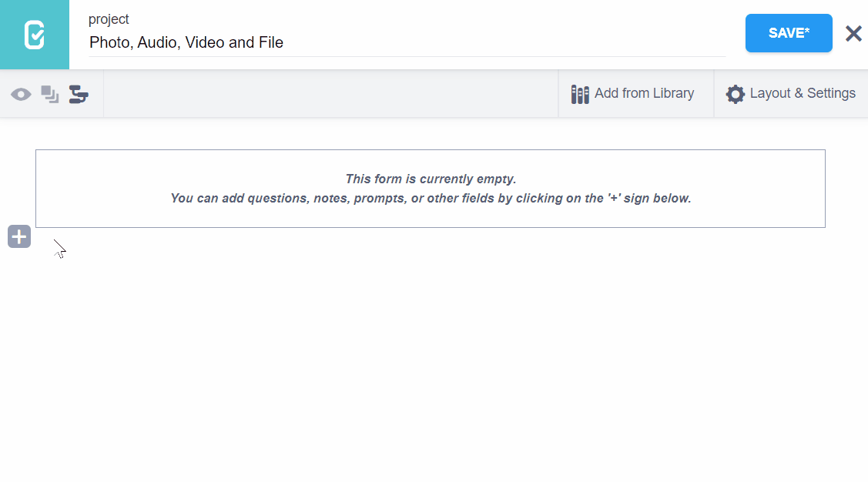Screen dimensions: 868x482
Task: Expand the Layout & Settings label
Action: pos(803,94)
